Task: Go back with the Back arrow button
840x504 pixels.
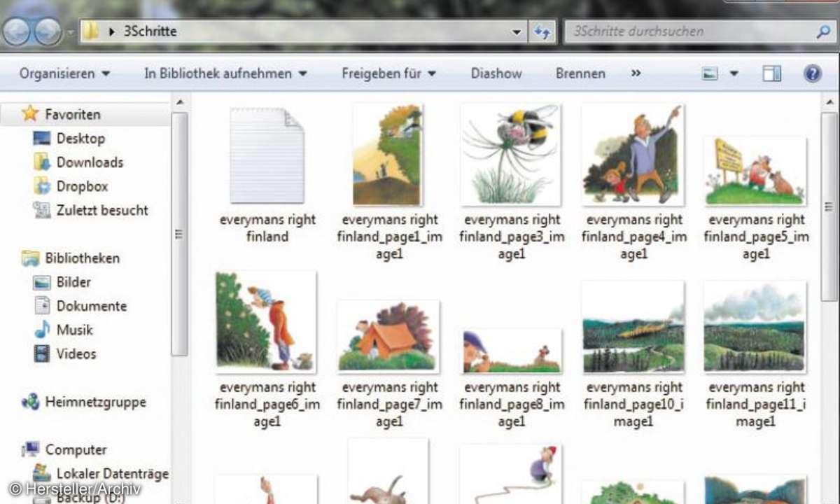Action: coord(17,31)
